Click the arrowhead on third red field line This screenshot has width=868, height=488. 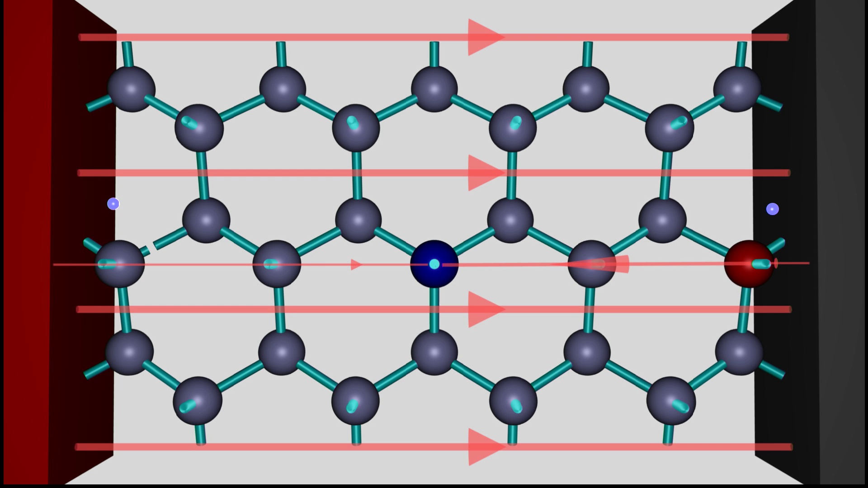click(x=484, y=309)
